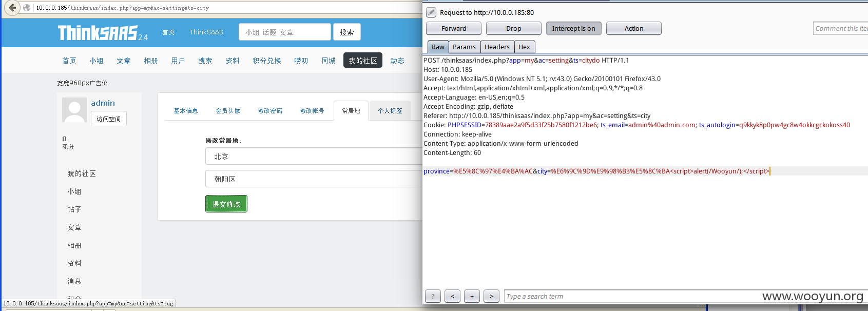Select the 常居地 tab
This screenshot has width=868, height=311.
tap(351, 111)
